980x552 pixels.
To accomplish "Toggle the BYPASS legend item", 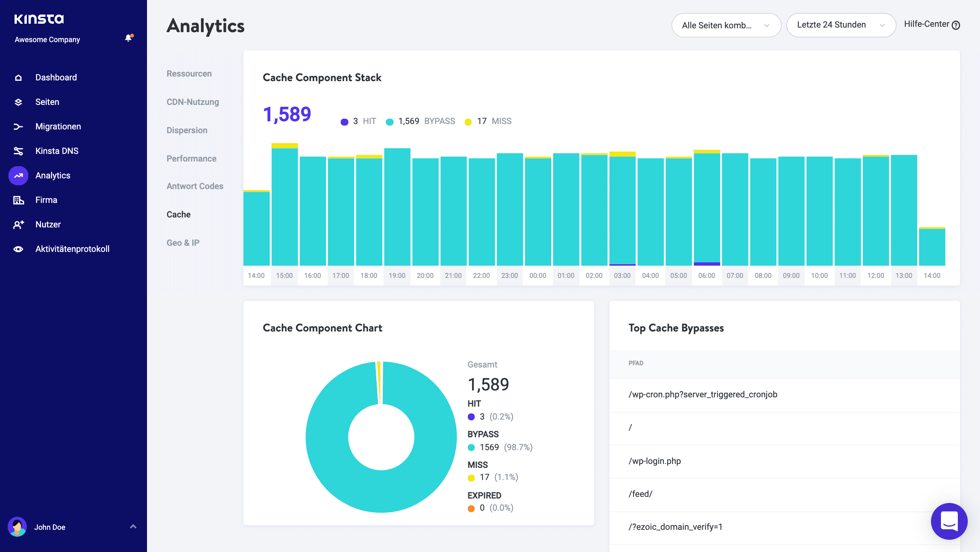I will 420,121.
